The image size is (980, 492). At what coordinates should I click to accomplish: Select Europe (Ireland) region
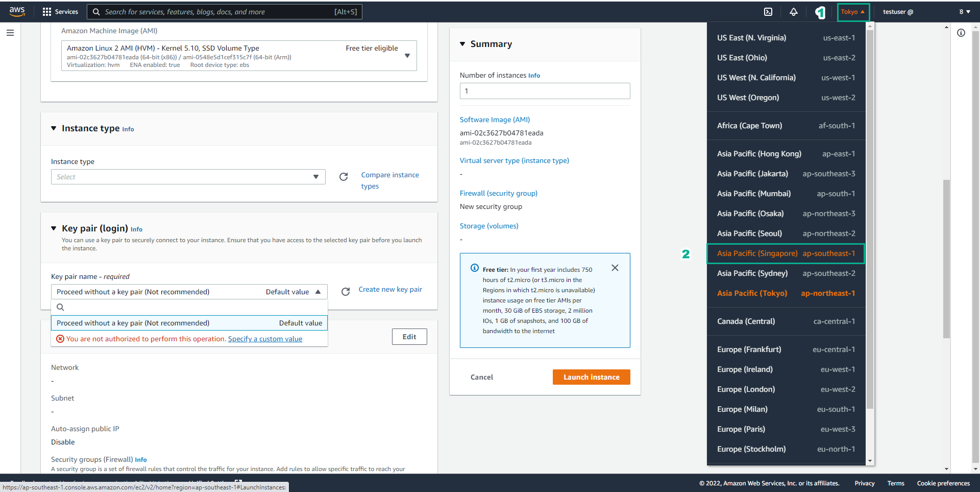coord(786,369)
